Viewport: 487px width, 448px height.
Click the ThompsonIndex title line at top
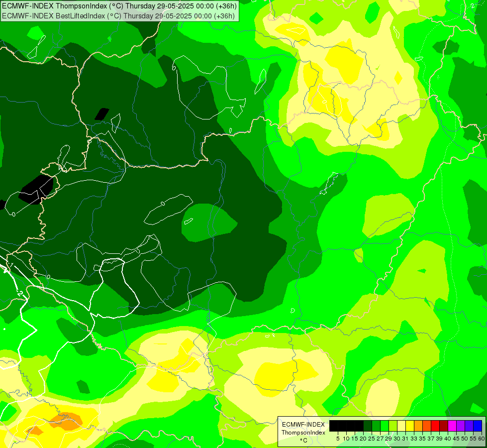pyautogui.click(x=119, y=6)
